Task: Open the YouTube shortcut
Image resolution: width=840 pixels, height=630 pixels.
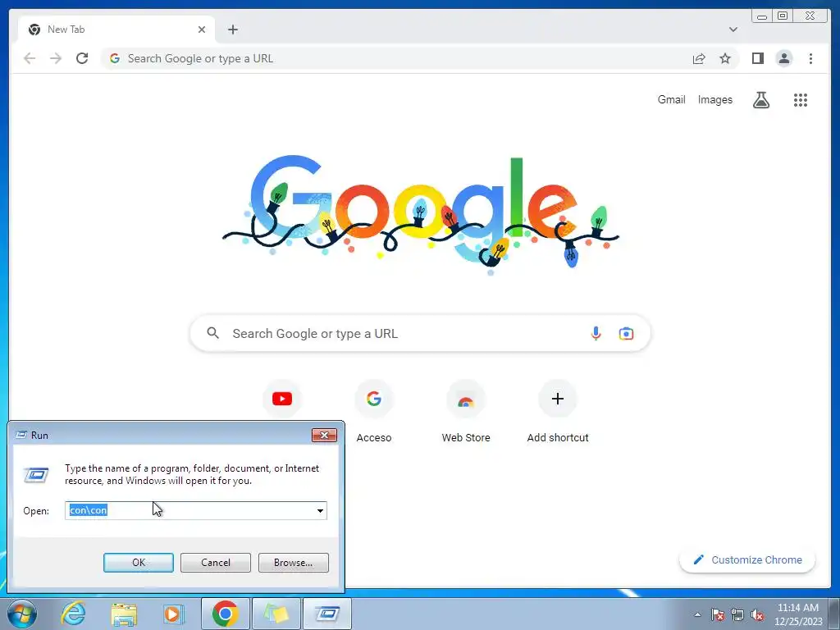Action: (282, 399)
